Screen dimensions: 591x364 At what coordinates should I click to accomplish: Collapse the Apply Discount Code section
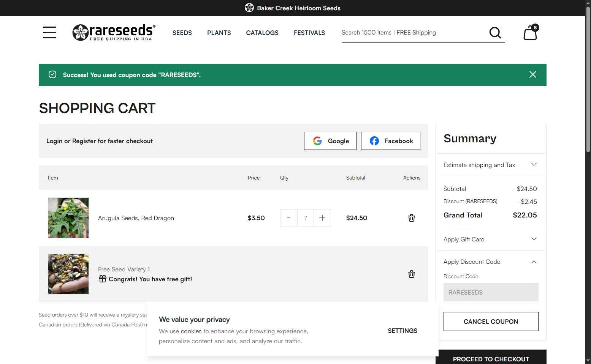[x=491, y=262]
